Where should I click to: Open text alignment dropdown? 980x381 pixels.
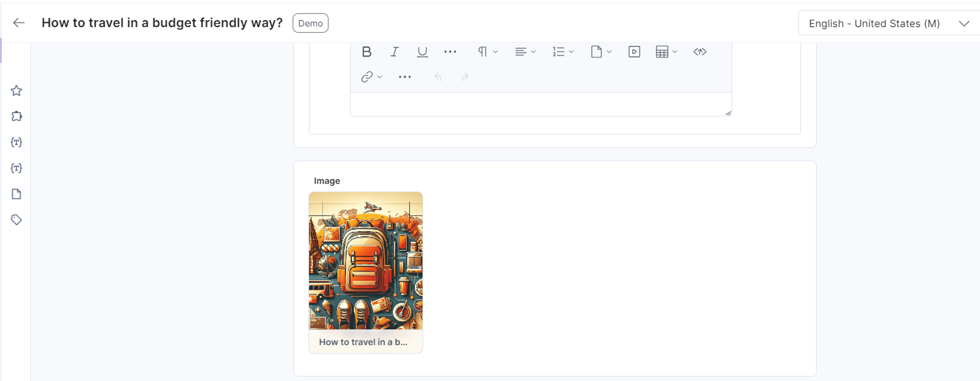click(525, 52)
